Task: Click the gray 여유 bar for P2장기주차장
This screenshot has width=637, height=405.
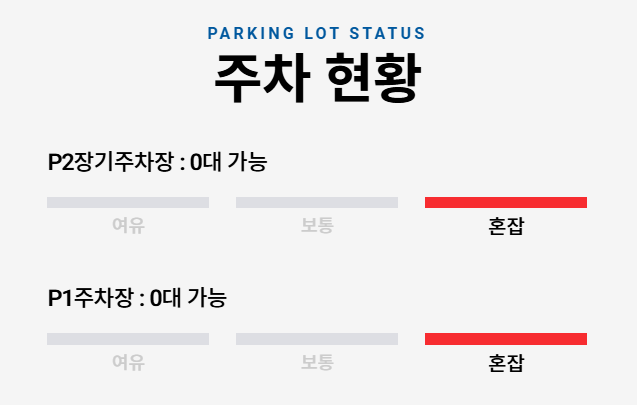Action: point(128,203)
